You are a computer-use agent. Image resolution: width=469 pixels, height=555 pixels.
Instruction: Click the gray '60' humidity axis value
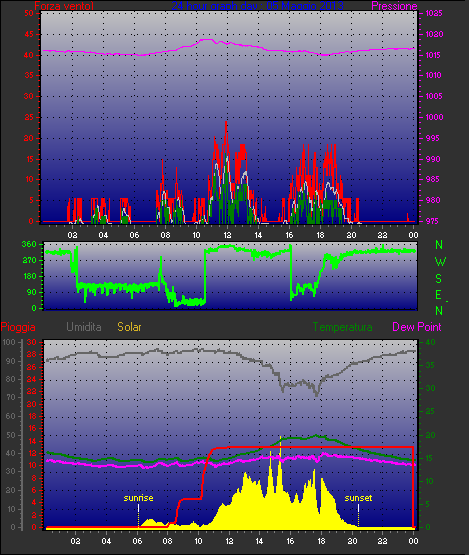coord(11,416)
